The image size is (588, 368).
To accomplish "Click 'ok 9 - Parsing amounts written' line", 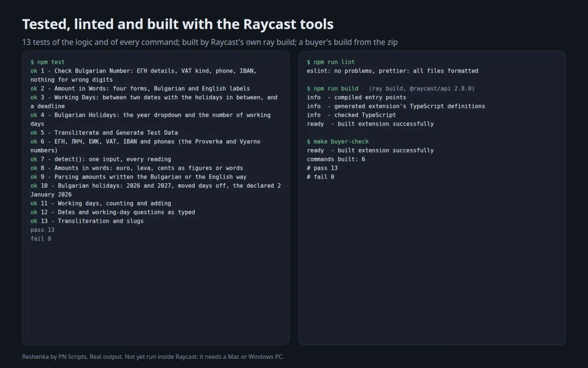I will point(139,177).
